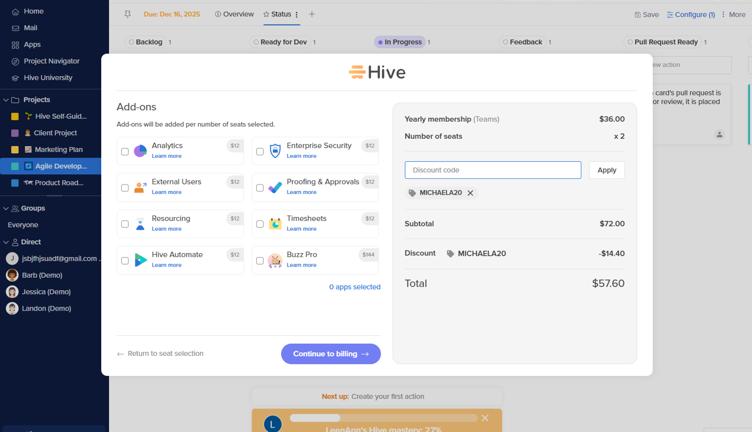
Task: Click the Hive logo in the dialog
Action: click(x=377, y=72)
